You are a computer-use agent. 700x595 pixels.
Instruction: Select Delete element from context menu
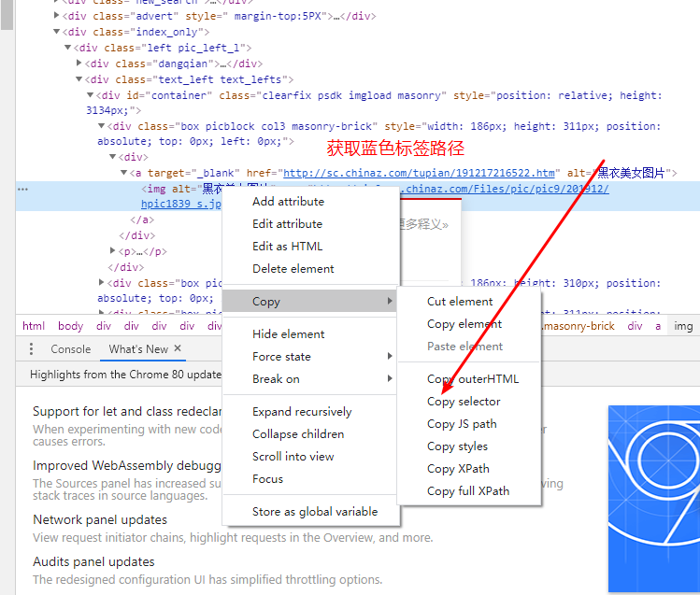point(293,269)
